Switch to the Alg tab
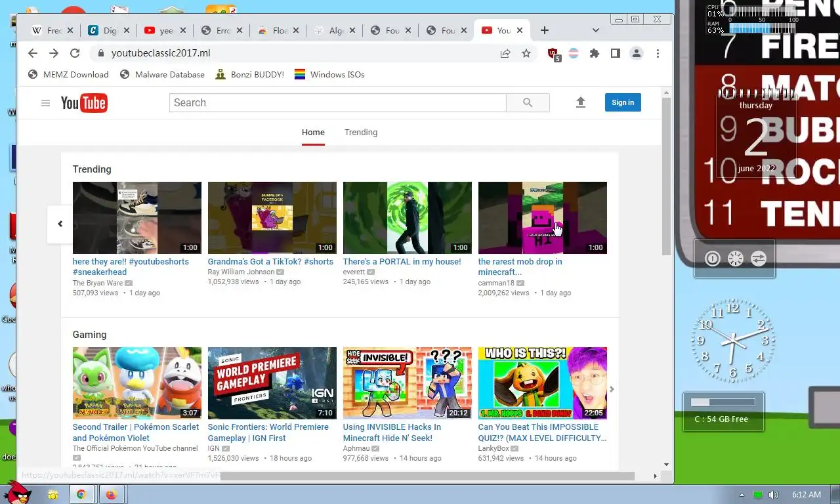The width and height of the screenshot is (840, 504). click(335, 30)
